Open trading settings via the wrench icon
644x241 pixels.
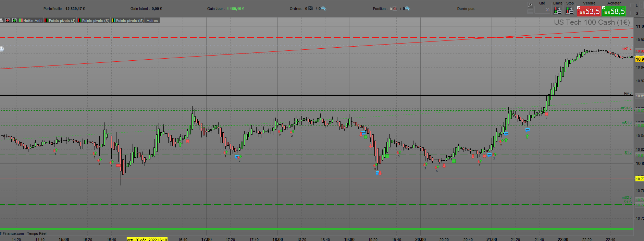(x=530, y=5)
